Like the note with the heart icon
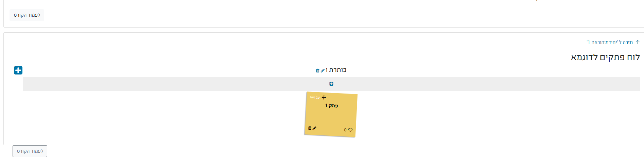This screenshot has height=167, width=644. coord(350,130)
